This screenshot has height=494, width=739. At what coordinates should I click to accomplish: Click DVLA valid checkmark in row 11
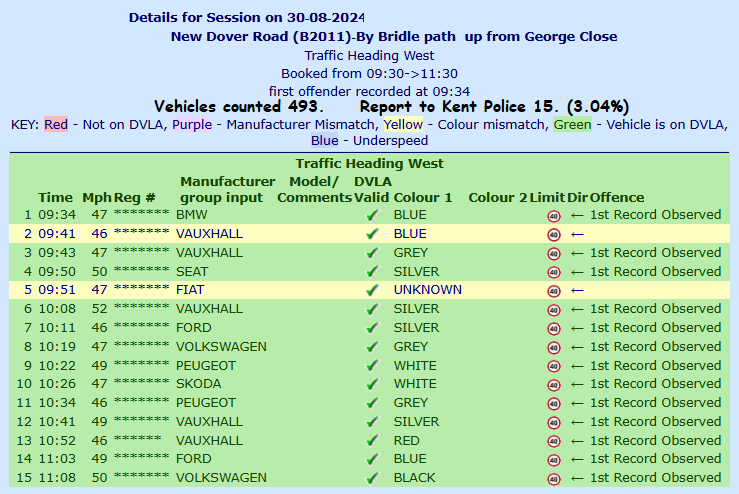[372, 403]
